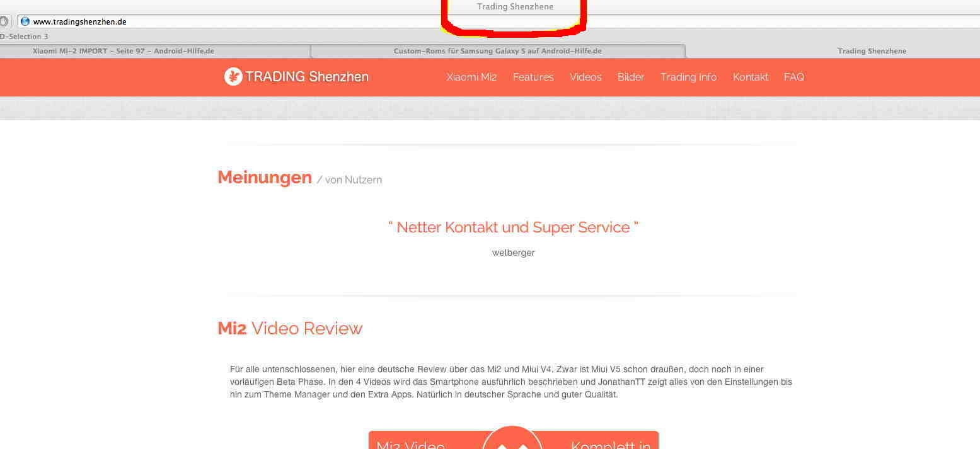
Task: Click the globe favicon in the address bar
Action: [25, 21]
